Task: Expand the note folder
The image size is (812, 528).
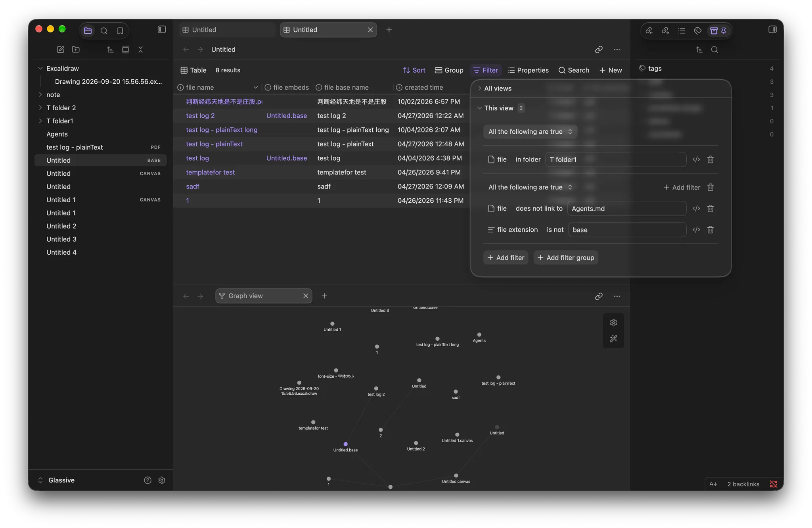Action: click(40, 94)
